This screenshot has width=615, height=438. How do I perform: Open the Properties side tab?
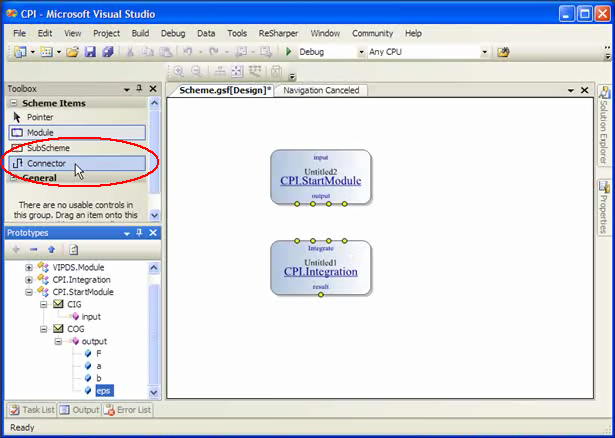pos(604,207)
